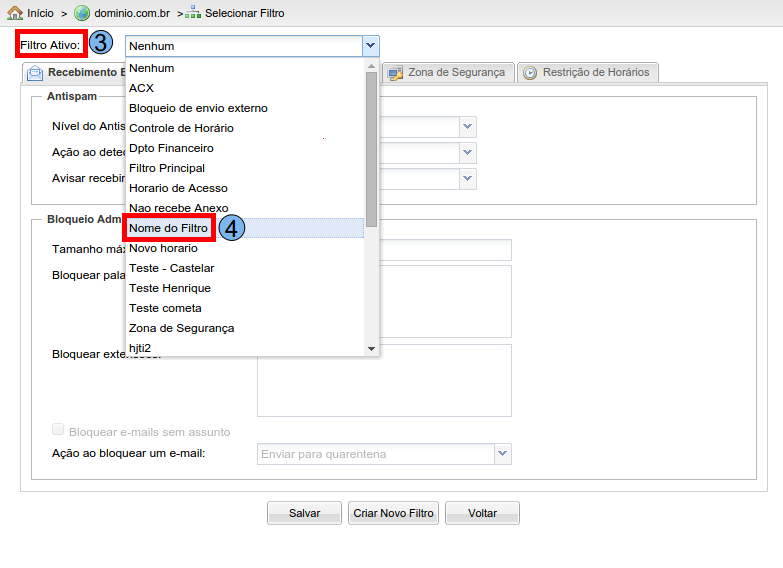Click scroll down arrow in filter list
The width and height of the screenshot is (783, 568).
[371, 349]
